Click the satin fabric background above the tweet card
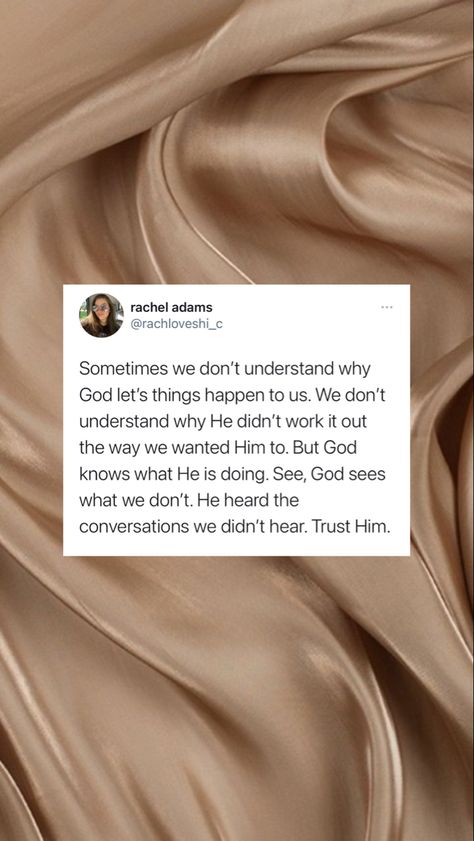Screen dimensions: 474x841 [x=236, y=139]
